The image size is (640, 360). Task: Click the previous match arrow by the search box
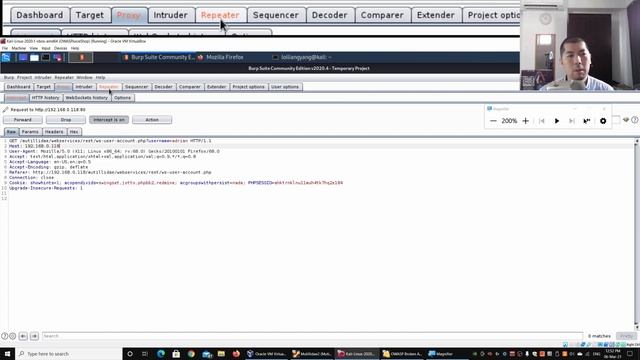pos(23,336)
